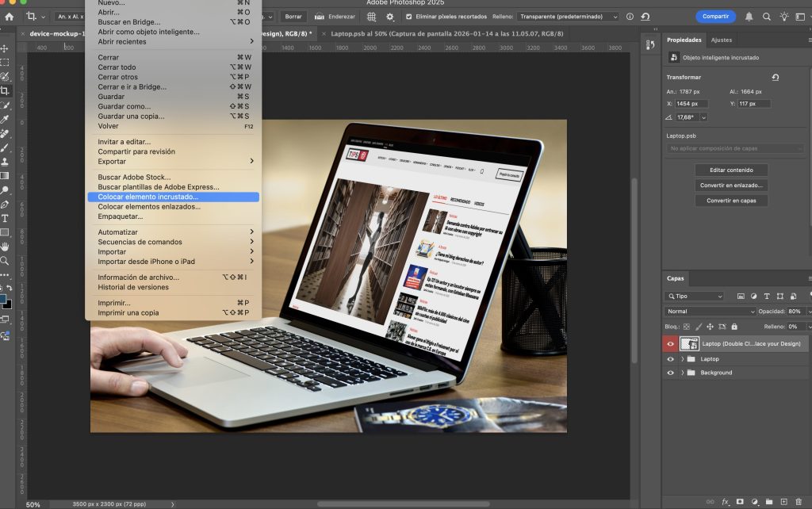The width and height of the screenshot is (812, 509).
Task: Click the blue Compartir button
Action: (715, 16)
